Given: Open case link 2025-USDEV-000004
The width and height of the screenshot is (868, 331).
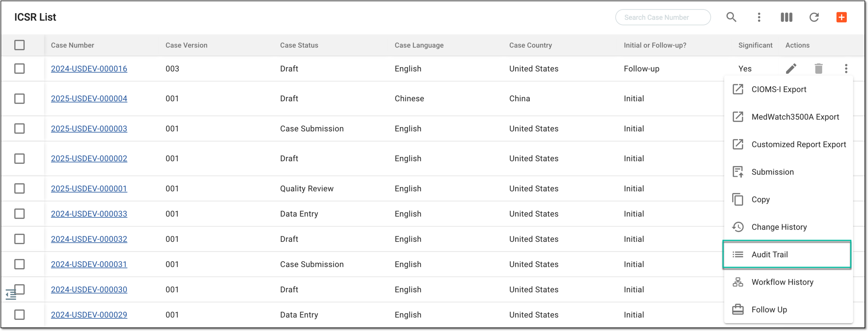Looking at the screenshot, I should 89,98.
